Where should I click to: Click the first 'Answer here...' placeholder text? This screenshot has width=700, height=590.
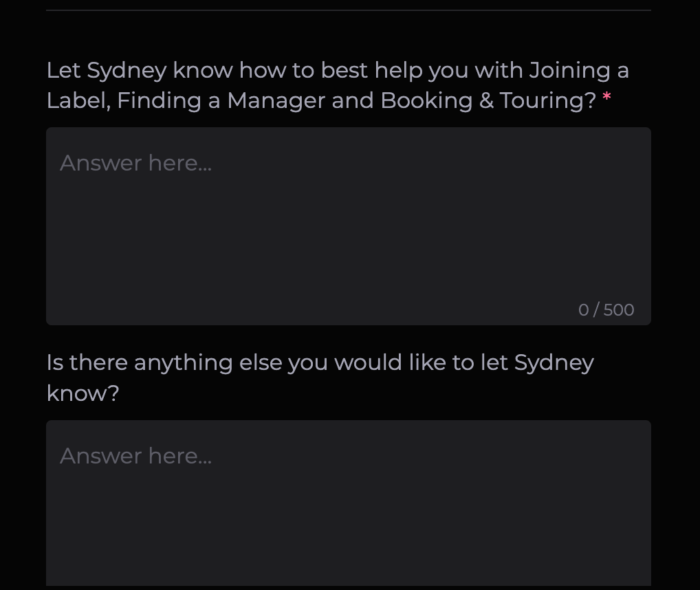point(135,163)
